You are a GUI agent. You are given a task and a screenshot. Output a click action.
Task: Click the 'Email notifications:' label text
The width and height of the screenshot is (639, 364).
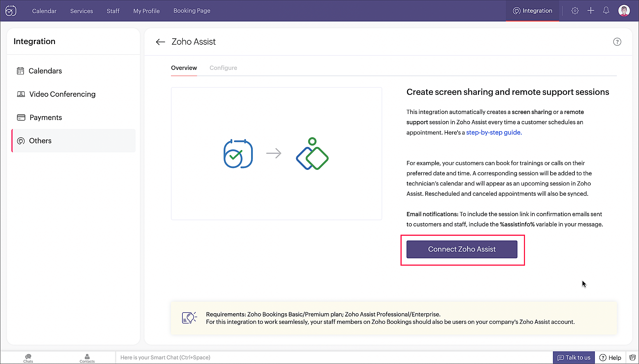click(x=432, y=214)
